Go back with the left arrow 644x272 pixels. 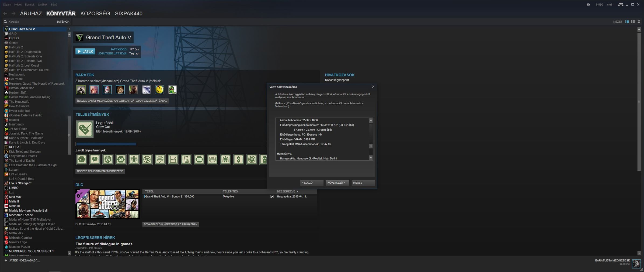[5, 13]
